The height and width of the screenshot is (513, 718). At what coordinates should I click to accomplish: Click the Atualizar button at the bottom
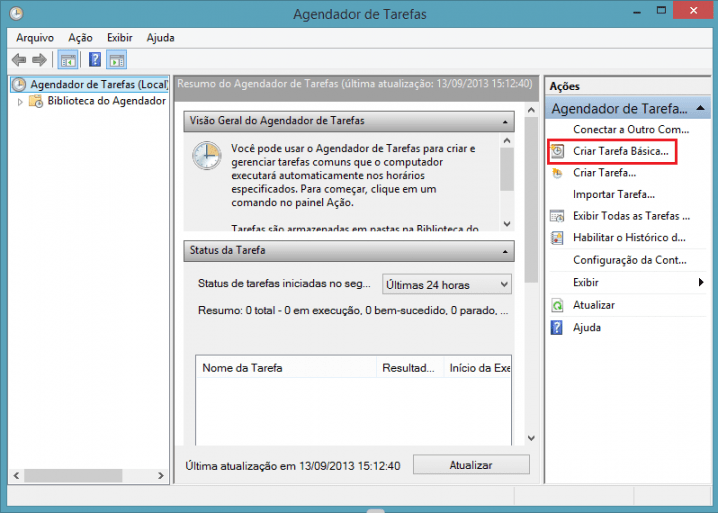(x=471, y=465)
